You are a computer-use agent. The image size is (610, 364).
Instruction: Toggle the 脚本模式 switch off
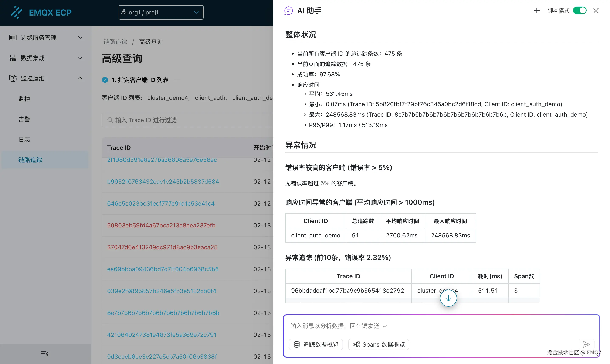(580, 11)
